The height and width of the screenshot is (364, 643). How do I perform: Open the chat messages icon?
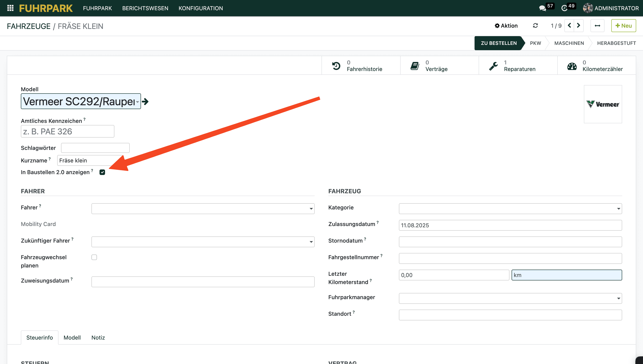(542, 8)
